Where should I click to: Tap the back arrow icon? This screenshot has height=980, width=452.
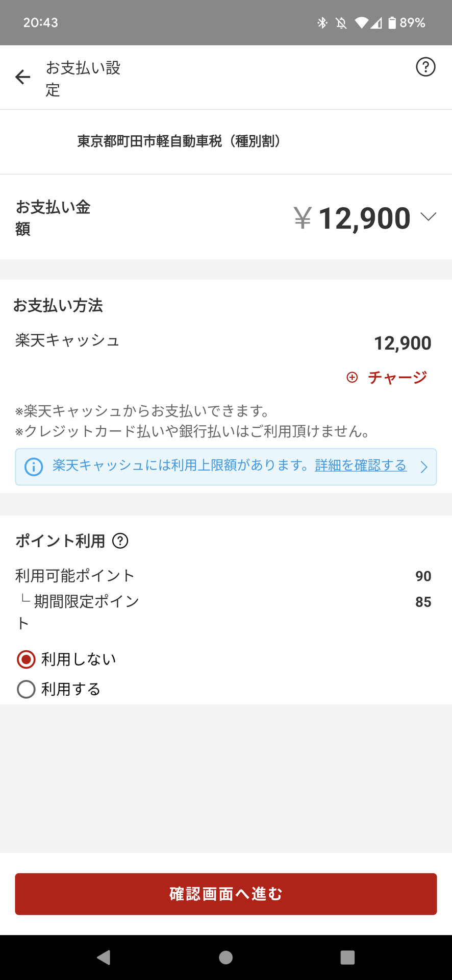pyautogui.click(x=23, y=77)
